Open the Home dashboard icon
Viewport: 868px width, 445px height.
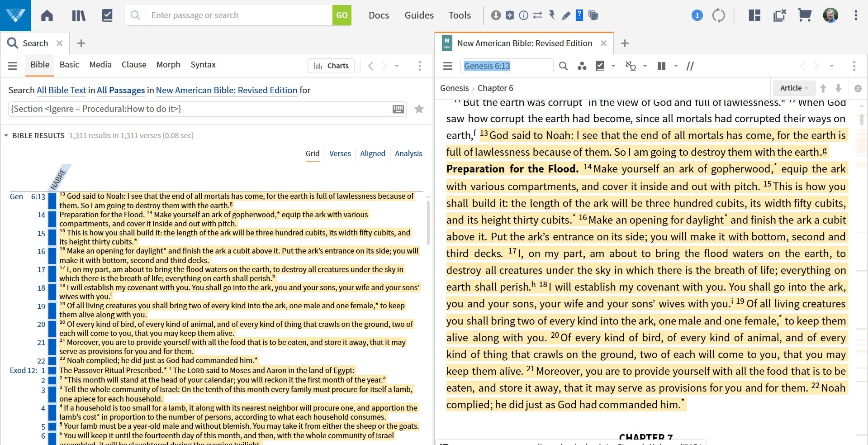click(47, 15)
